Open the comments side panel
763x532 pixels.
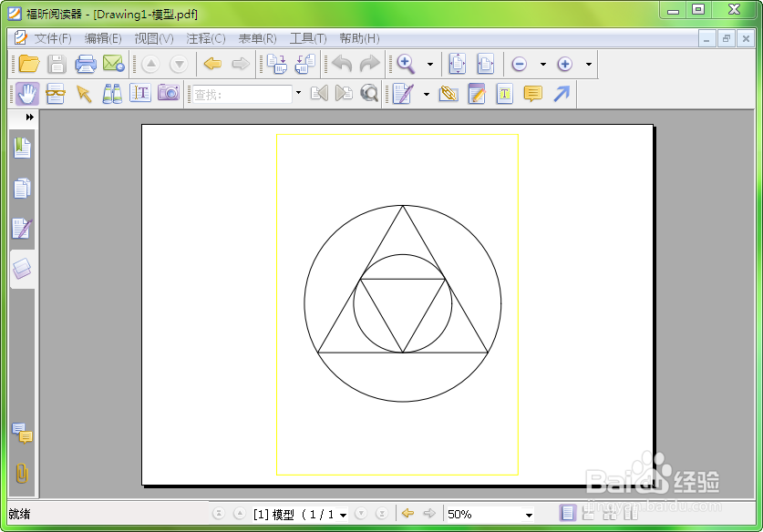tap(22, 433)
